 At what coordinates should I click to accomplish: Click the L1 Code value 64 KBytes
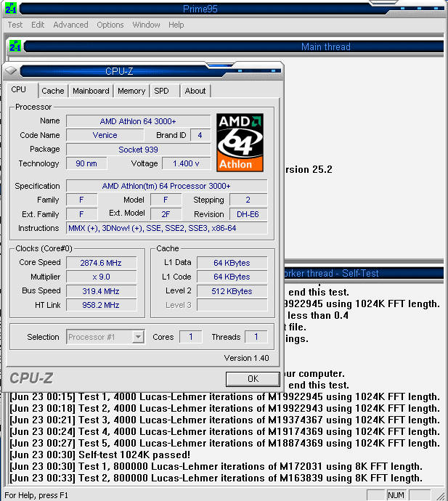(232, 277)
